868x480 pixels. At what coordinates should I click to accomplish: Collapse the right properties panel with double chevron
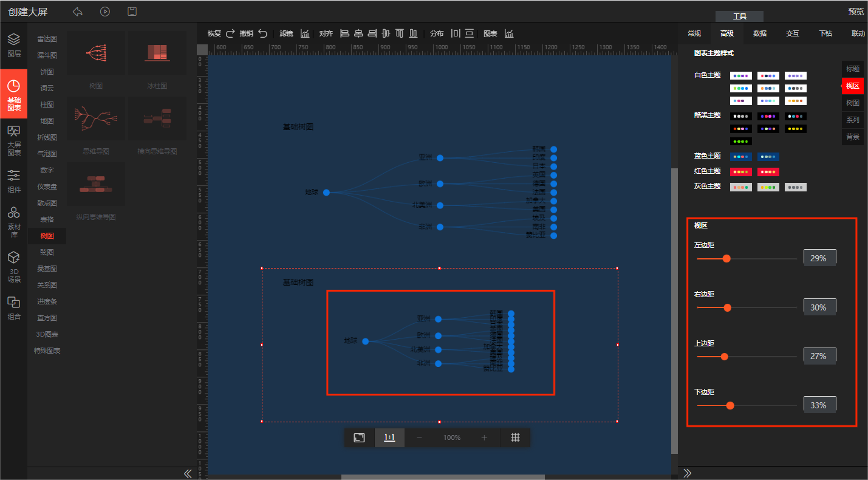click(x=688, y=473)
